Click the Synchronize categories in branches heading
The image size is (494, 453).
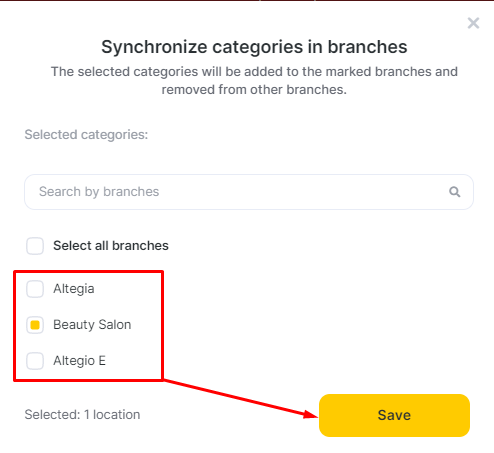254,47
